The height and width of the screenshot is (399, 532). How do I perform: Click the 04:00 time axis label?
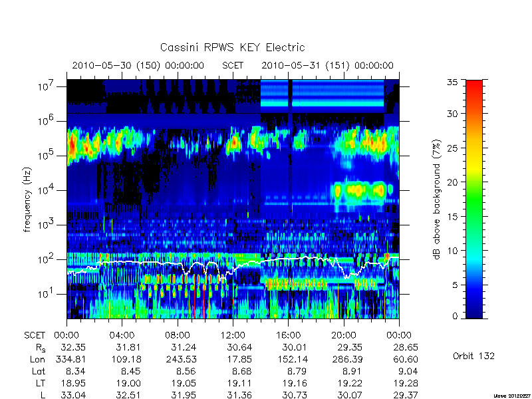[x=122, y=336]
